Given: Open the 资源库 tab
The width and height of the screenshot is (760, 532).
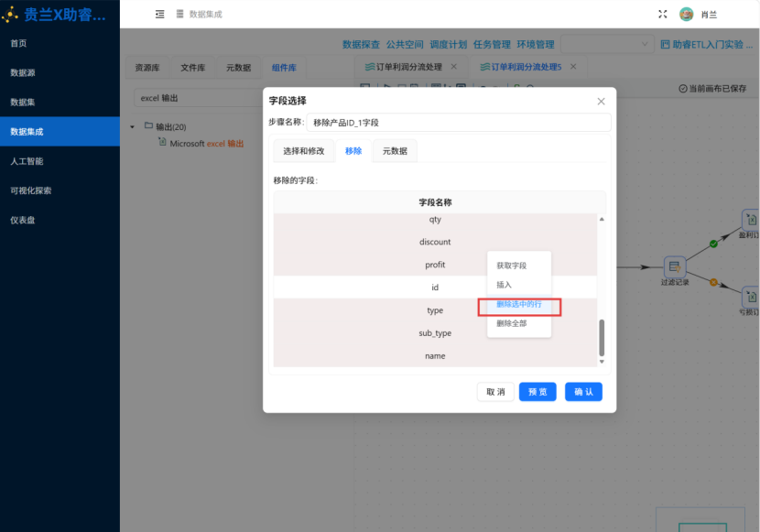Looking at the screenshot, I should point(147,68).
